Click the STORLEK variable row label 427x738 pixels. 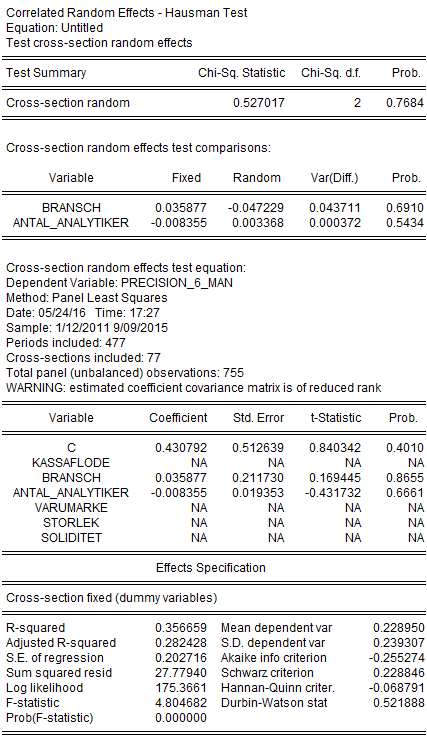tap(71, 523)
